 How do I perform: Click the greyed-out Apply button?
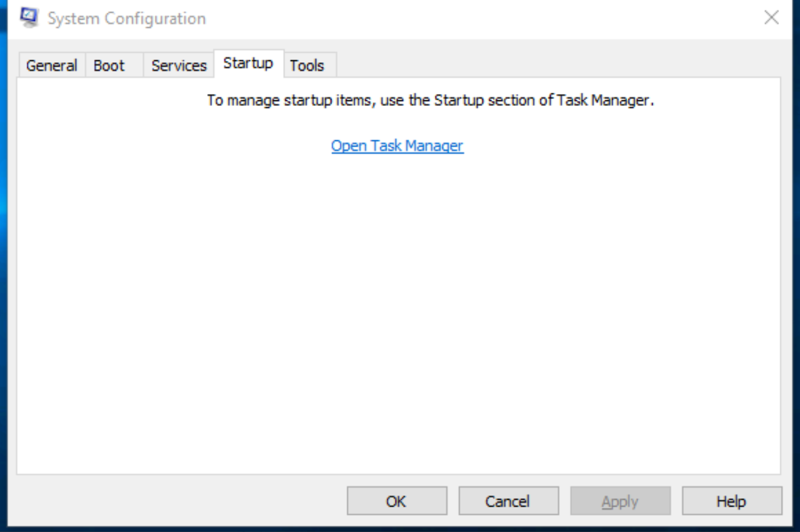(x=620, y=502)
